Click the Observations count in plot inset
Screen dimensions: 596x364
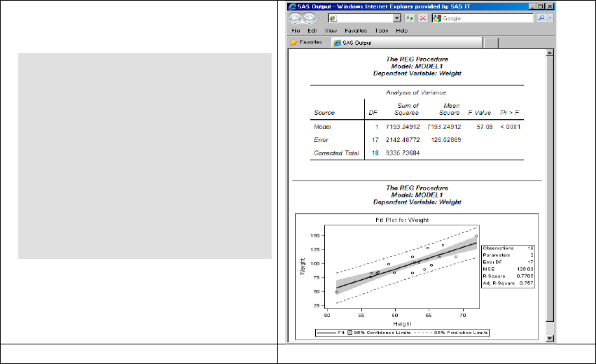coord(508,248)
